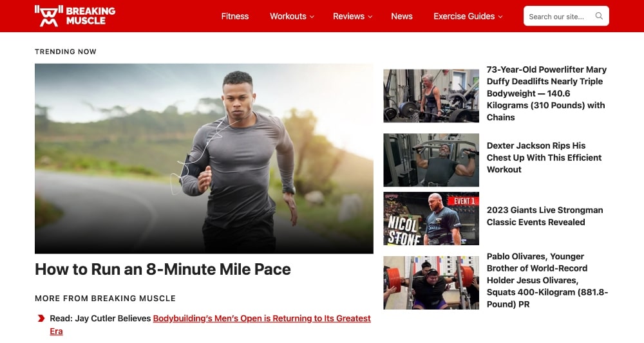This screenshot has height=343, width=644.
Task: Expand the Reviews dropdown chevron
Action: point(370,17)
